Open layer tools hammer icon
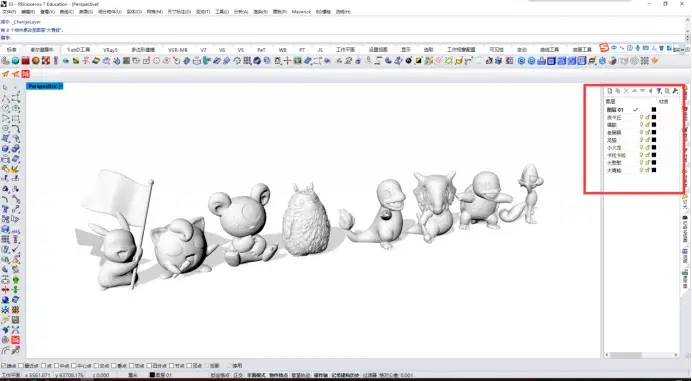Image resolution: width=692 pixels, height=381 pixels. pyautogui.click(x=675, y=91)
